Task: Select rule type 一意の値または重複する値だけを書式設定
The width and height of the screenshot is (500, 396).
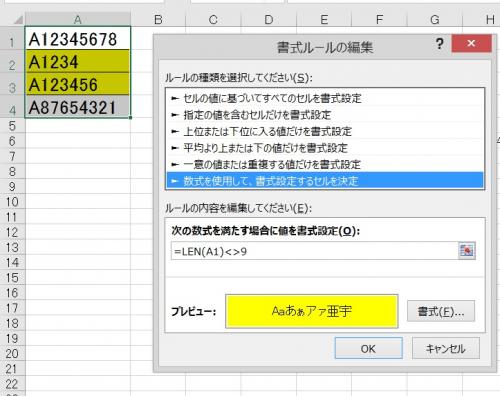Action: (x=325, y=164)
